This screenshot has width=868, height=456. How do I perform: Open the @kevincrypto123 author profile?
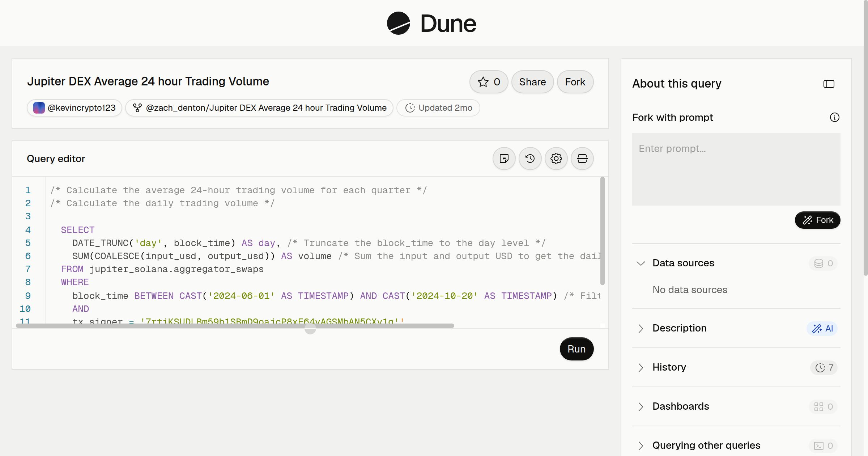click(75, 108)
